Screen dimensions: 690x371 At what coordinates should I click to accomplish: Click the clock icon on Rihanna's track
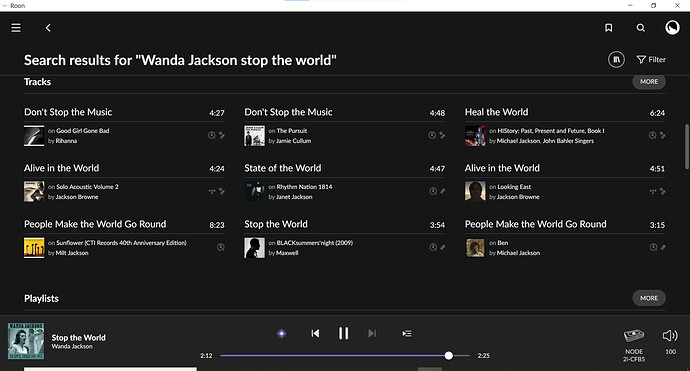[x=212, y=135]
